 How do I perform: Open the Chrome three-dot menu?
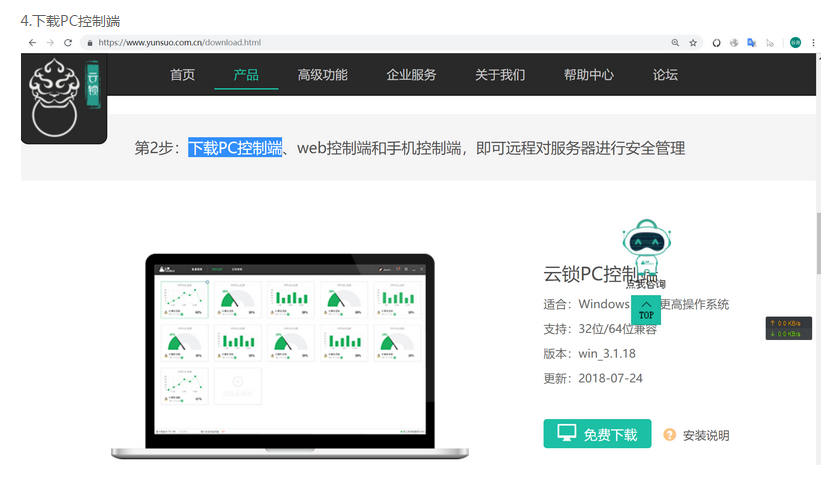coord(813,42)
